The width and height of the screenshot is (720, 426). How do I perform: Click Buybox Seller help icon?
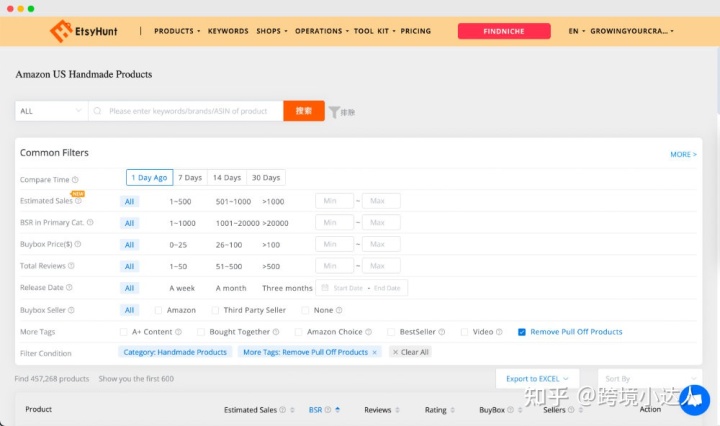pos(71,310)
